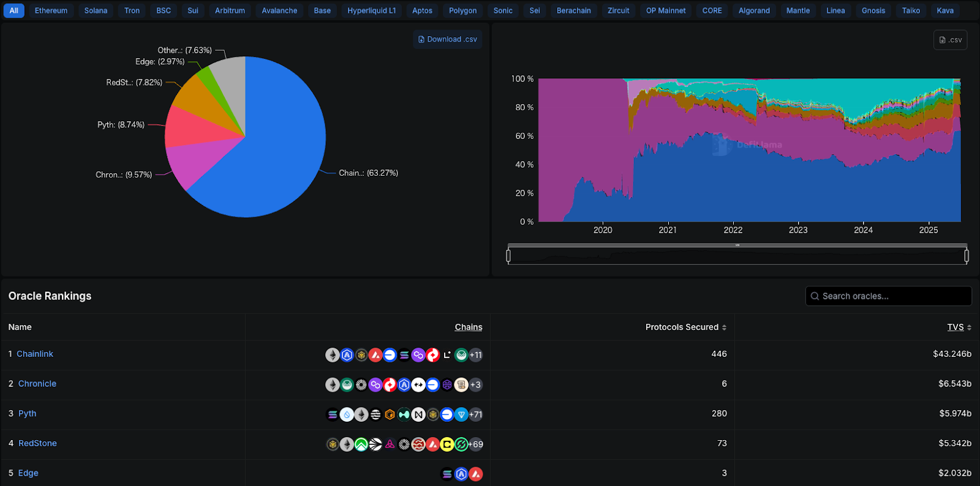Viewport: 980px width, 486px height.
Task: Click Linea icon in Chainlink row
Action: (447, 355)
